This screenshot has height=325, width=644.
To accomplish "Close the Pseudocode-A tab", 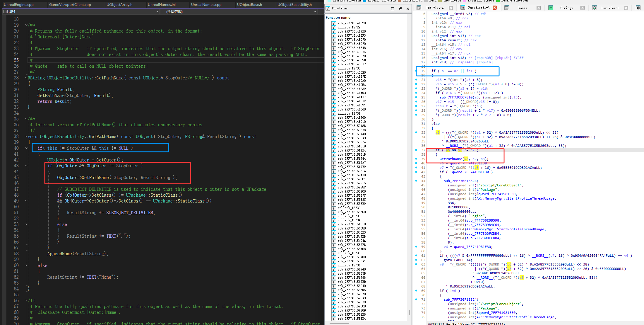I will [495, 8].
